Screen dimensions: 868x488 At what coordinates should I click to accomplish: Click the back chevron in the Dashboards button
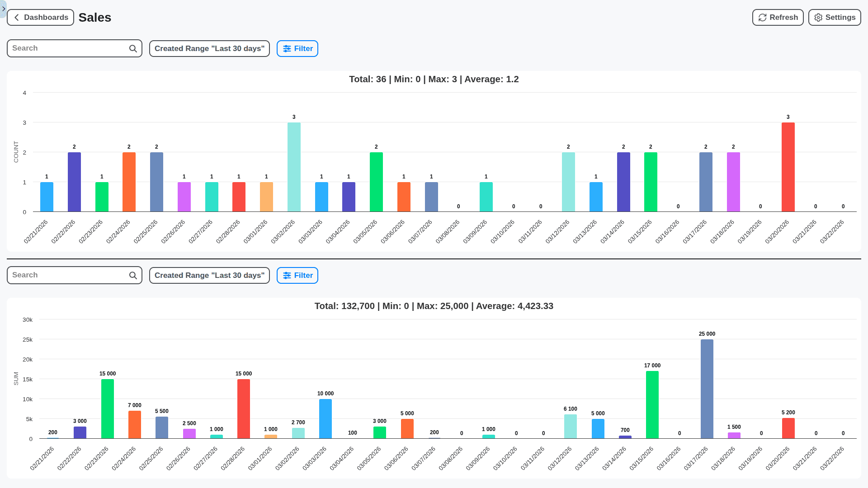[16, 17]
